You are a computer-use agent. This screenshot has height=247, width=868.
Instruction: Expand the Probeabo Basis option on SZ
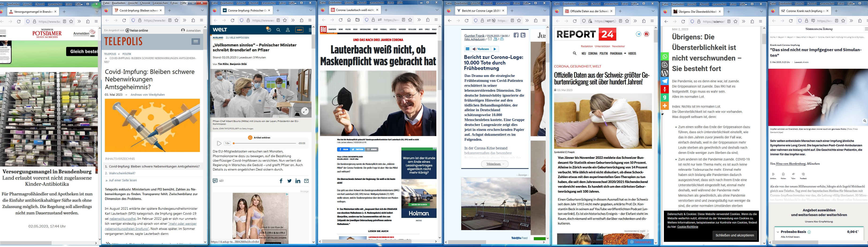coord(778,232)
